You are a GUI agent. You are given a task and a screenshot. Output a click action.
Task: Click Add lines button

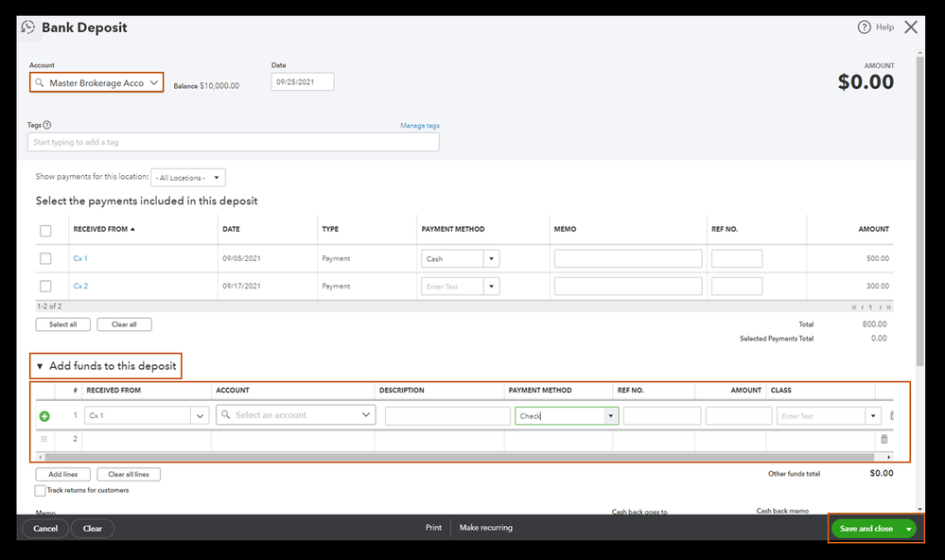pos(62,475)
